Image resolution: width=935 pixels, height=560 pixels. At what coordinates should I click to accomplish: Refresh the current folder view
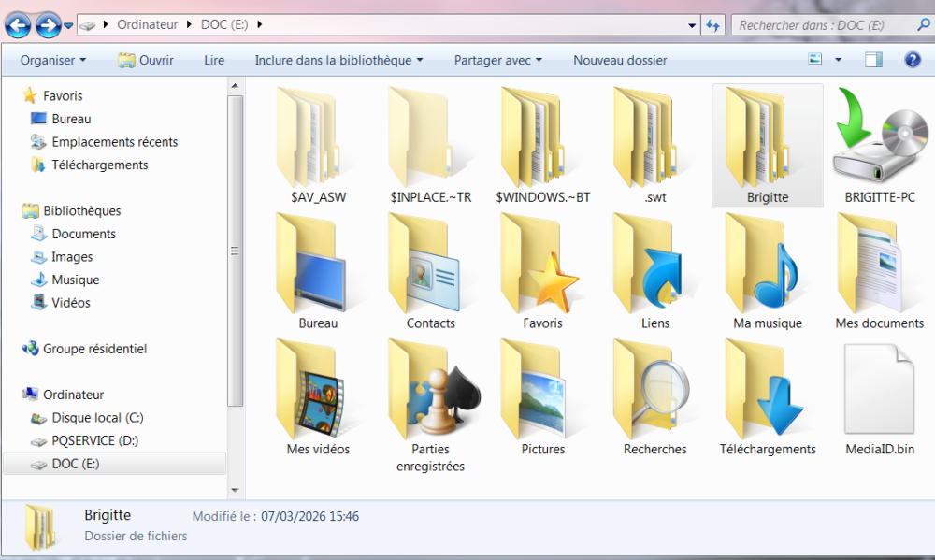click(713, 25)
